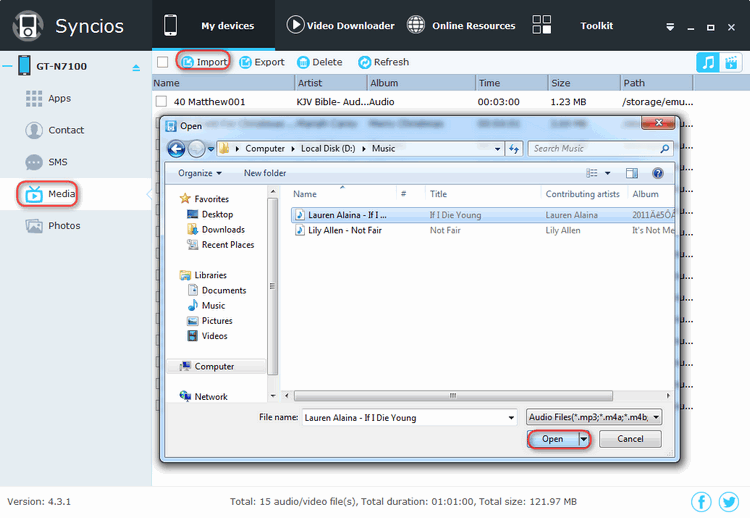Toggle the select-all checkbox in toolbar
750x518 pixels.
click(x=163, y=62)
